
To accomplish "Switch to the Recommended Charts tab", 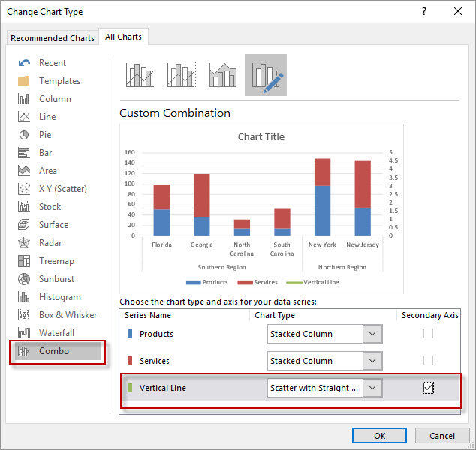I will click(53, 38).
